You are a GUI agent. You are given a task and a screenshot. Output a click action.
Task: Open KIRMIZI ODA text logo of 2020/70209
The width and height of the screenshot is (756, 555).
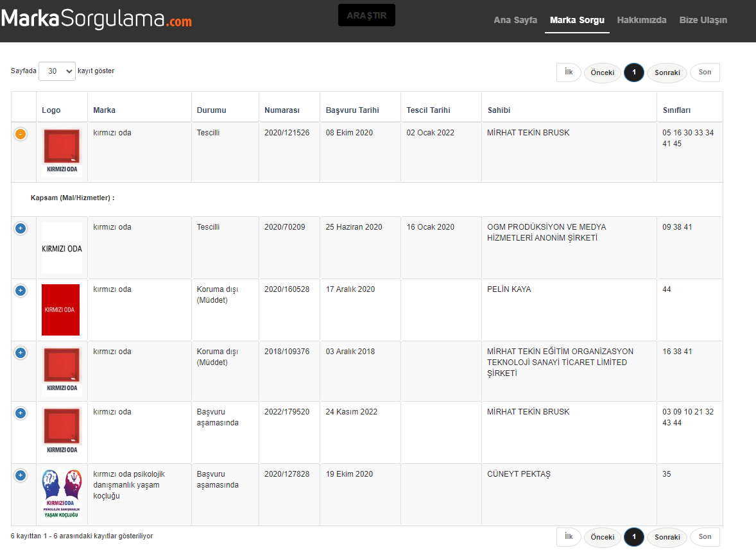pos(62,248)
